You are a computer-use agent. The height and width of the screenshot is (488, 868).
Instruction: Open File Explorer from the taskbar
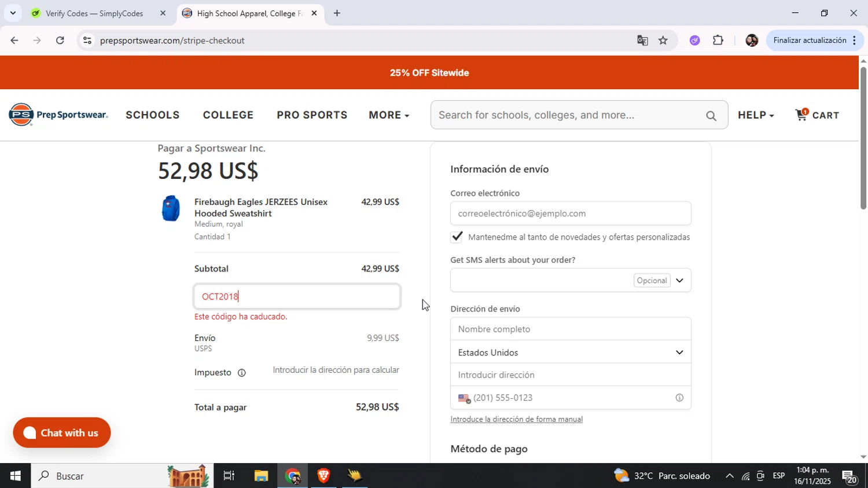click(x=261, y=476)
